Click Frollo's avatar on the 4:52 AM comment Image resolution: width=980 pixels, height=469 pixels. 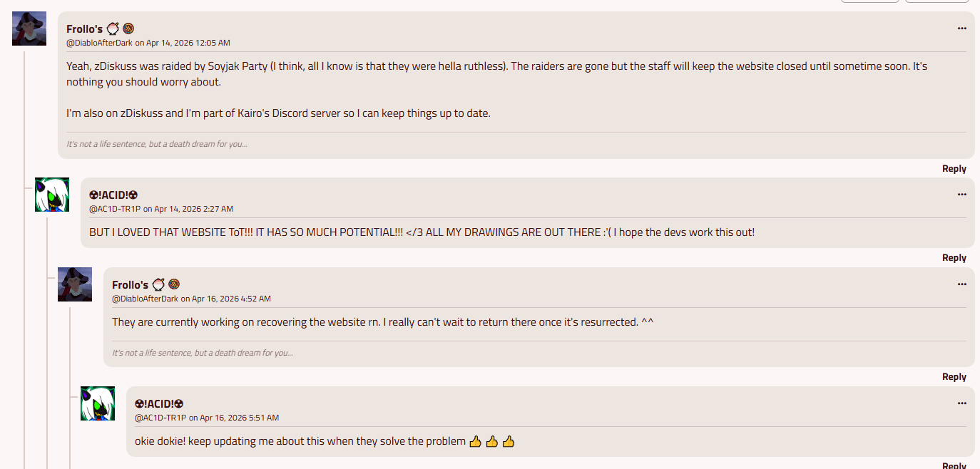click(75, 284)
